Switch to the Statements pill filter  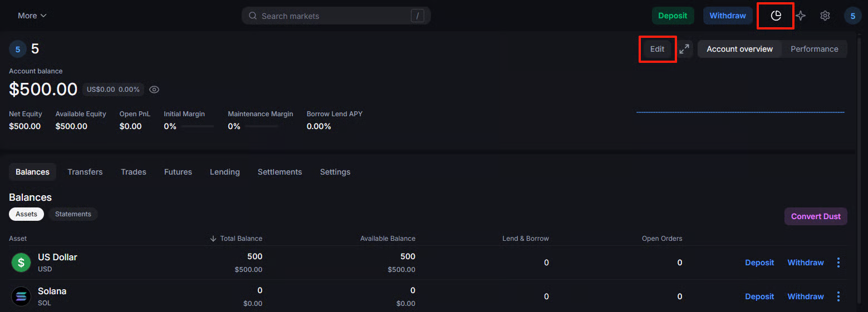73,214
